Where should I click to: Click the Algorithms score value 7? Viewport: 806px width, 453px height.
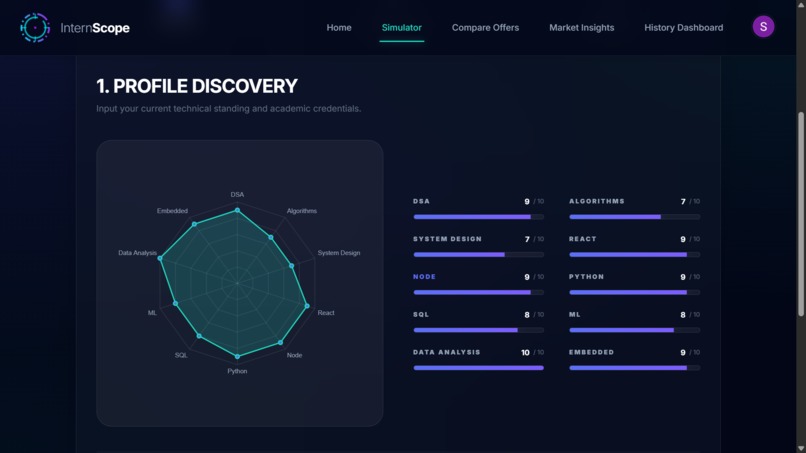click(x=683, y=202)
